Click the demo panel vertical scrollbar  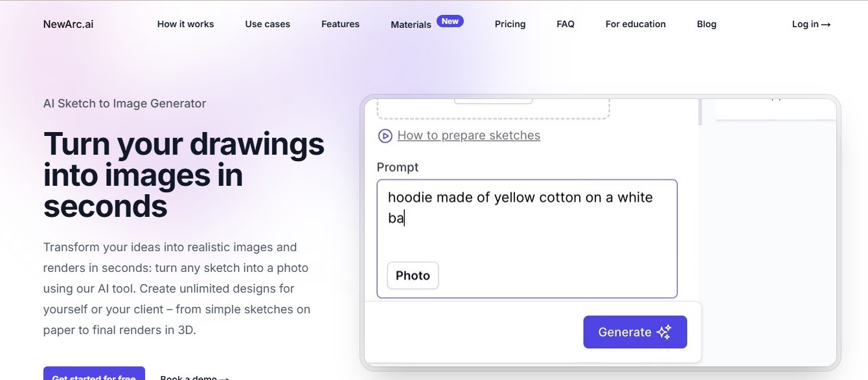700,111
